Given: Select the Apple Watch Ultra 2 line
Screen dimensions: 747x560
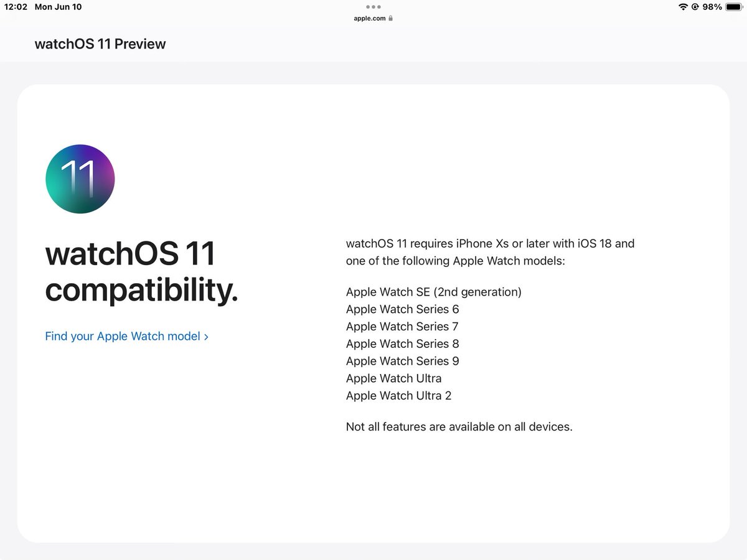Looking at the screenshot, I should coord(399,396).
